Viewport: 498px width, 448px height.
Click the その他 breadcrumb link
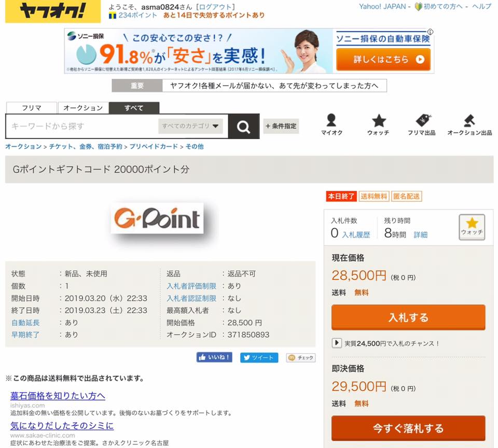point(195,146)
